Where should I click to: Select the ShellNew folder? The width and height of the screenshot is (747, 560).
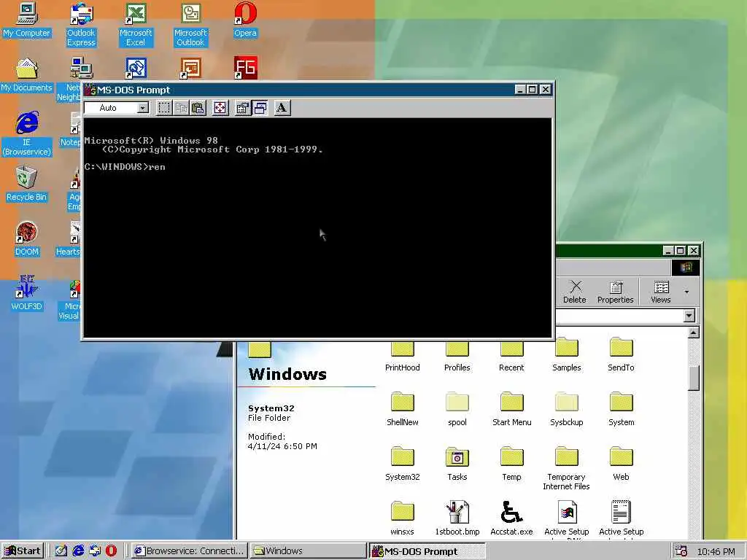pos(403,410)
